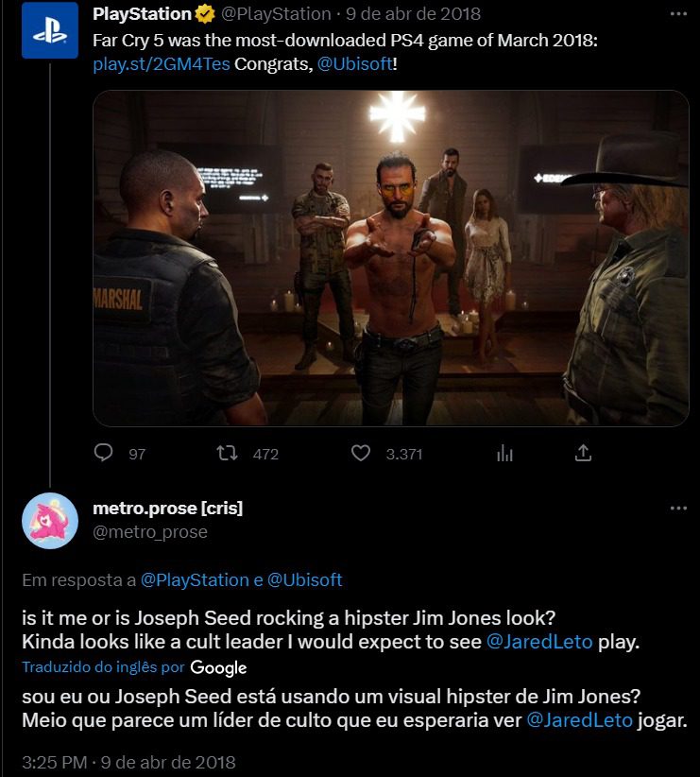This screenshot has height=777, width=700.
Task: Click the PlayStation display name
Action: tap(142, 14)
